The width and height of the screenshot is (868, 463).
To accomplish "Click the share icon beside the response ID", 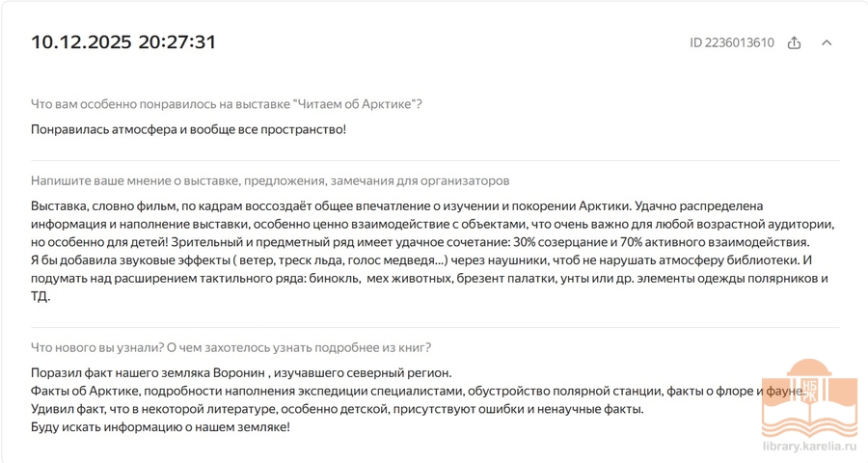I will pyautogui.click(x=794, y=42).
